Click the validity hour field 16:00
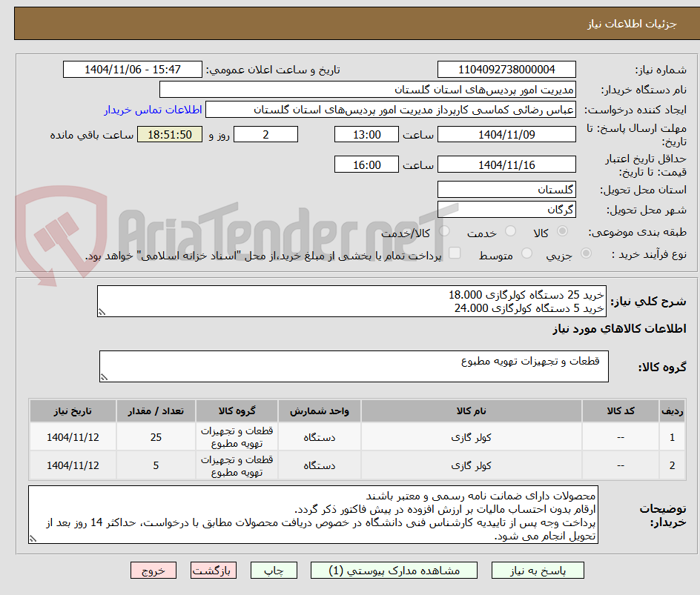700x595 pixels. pos(366,164)
